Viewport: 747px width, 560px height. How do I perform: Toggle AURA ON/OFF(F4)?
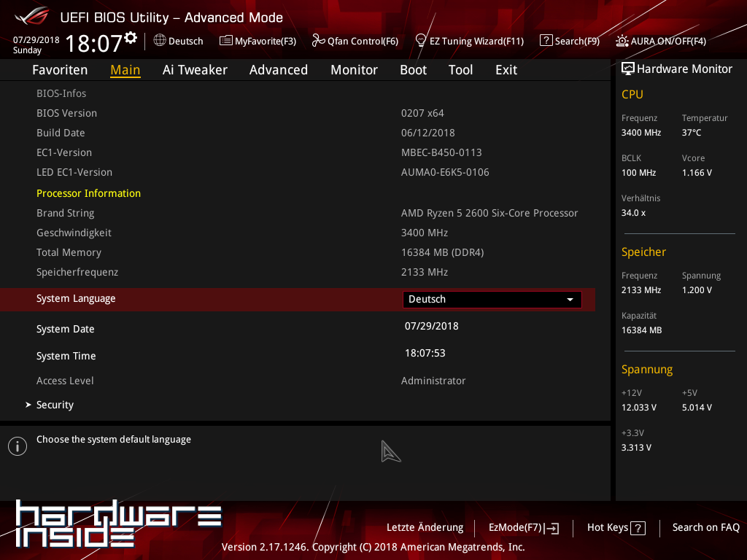tap(661, 41)
